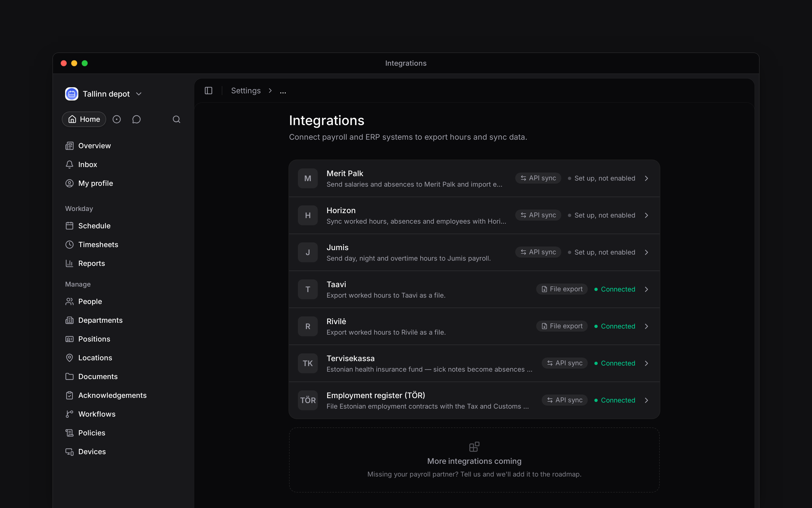Click Rivilė Connected status
812x508 pixels.
coord(615,326)
